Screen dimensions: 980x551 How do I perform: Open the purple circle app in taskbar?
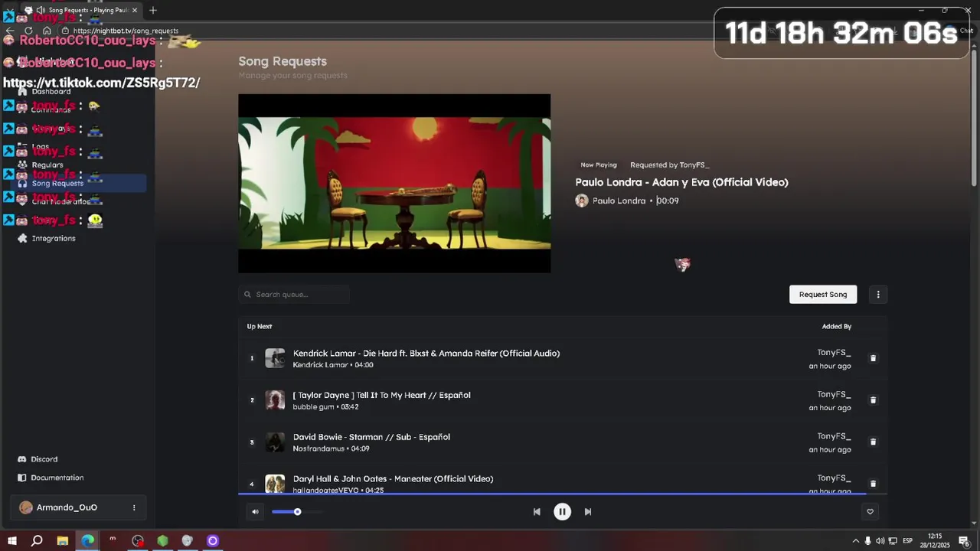click(x=213, y=541)
